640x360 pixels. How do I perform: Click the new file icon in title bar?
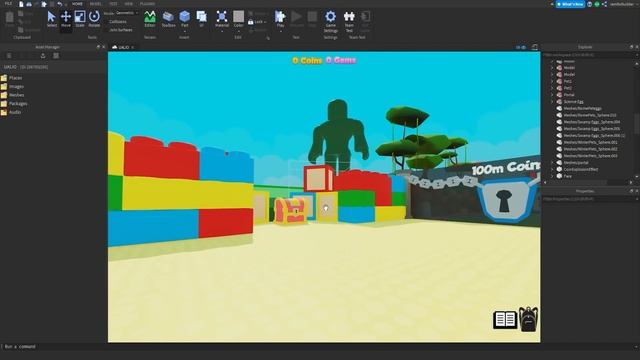click(x=21, y=4)
